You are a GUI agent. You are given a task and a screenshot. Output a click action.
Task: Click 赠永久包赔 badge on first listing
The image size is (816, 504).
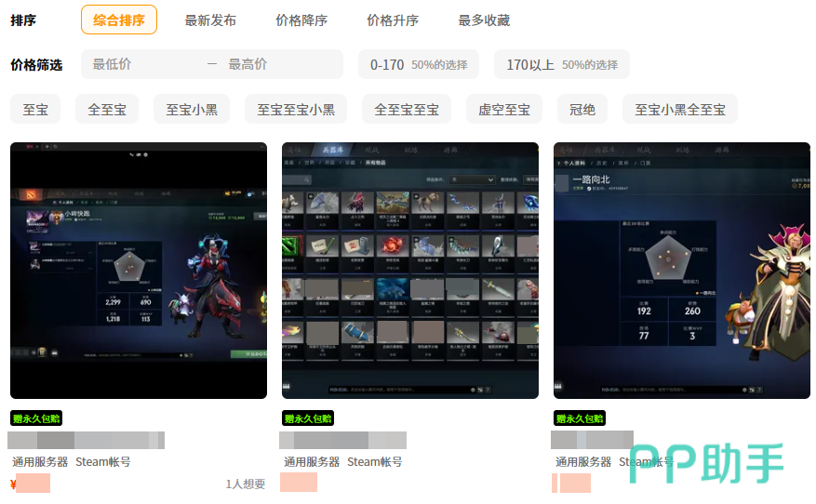click(36, 418)
